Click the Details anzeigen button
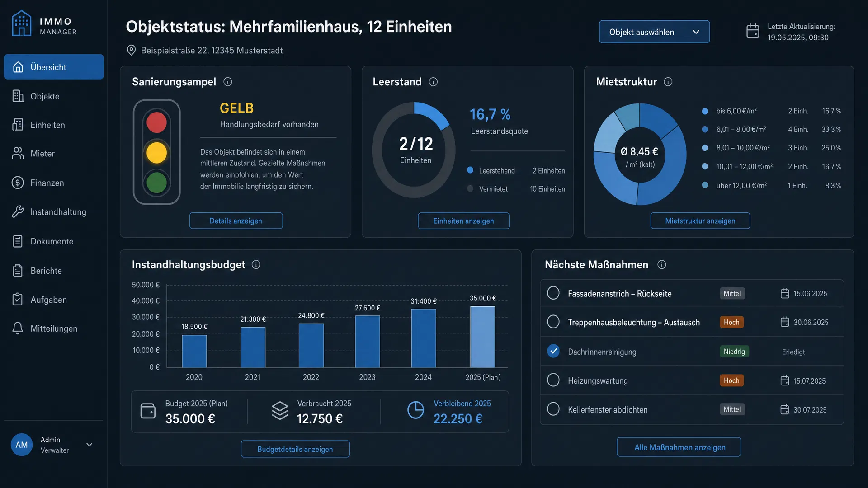Image resolution: width=868 pixels, height=488 pixels. (x=236, y=221)
